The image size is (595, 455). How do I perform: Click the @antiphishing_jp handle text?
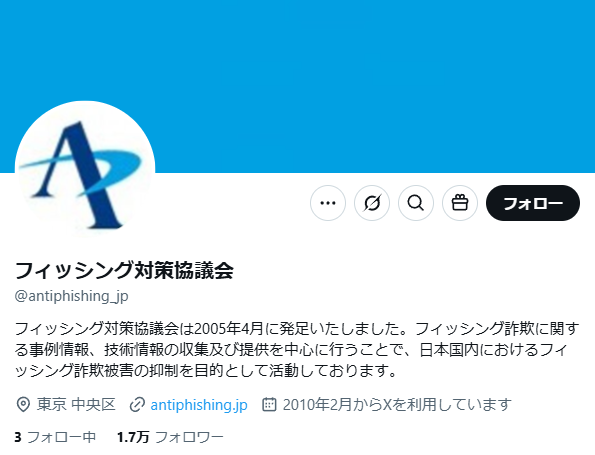[x=71, y=296]
